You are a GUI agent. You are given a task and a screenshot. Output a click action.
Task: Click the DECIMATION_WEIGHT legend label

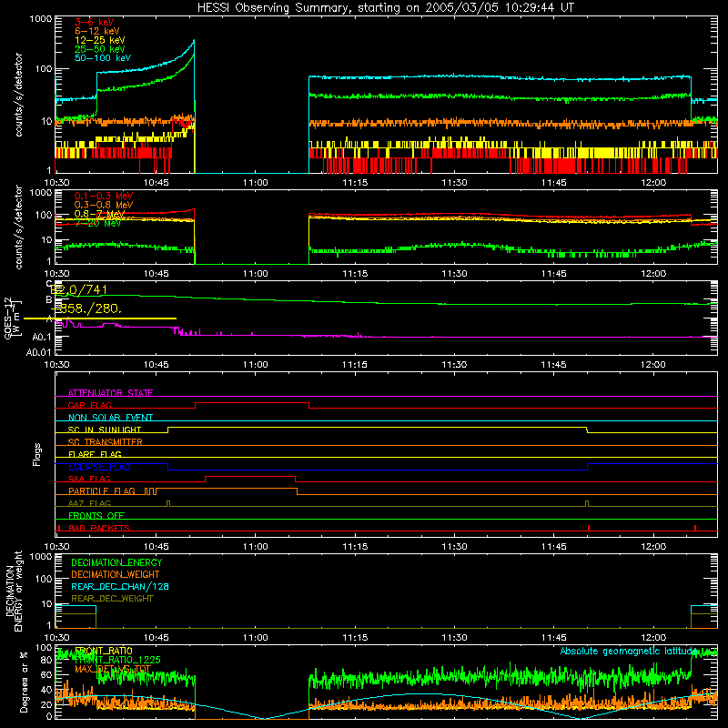pos(116,574)
